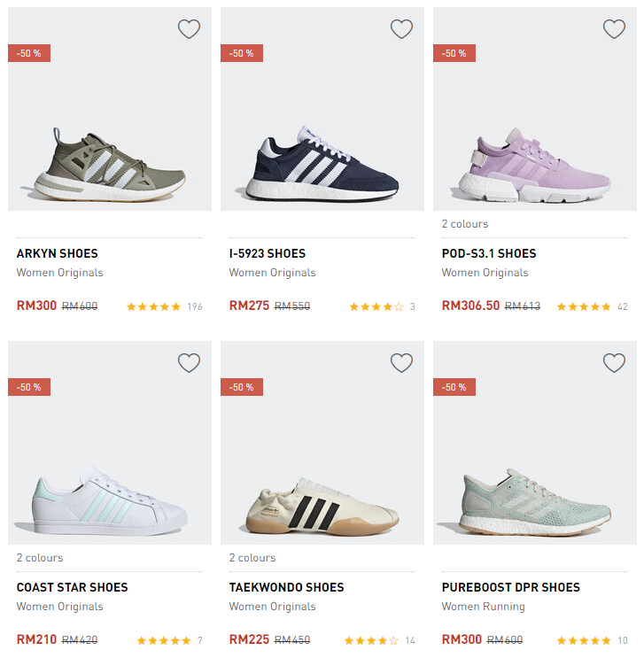Open Arkyn Shoes star rating reviews
This screenshot has width=644, height=658.
pos(153,307)
